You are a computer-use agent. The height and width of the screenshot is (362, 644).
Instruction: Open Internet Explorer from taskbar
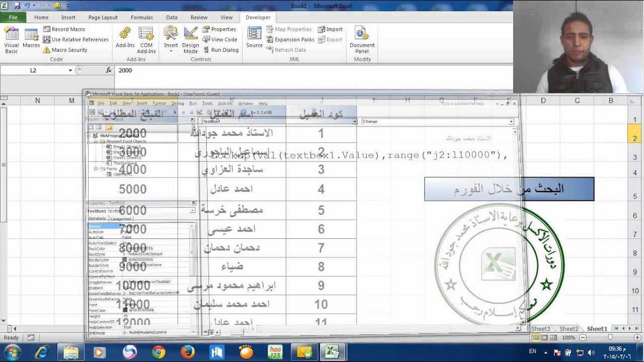click(42, 352)
